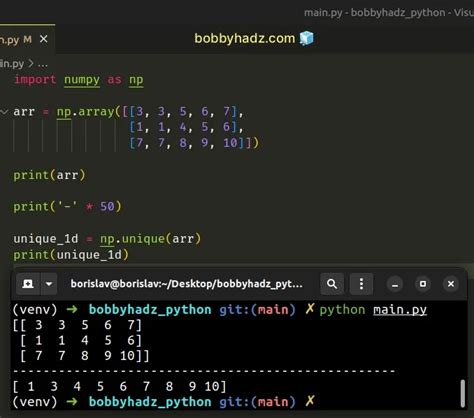
Task: Click the '[1, 1, 4, 5, 6]' row in code
Action: coord(186,127)
